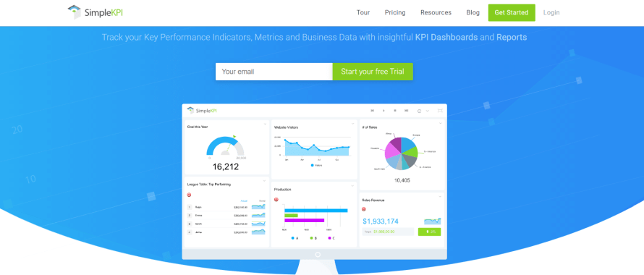644x275 pixels.
Task: Click the play icon in the dashboard toolbar
Action: (x=384, y=111)
